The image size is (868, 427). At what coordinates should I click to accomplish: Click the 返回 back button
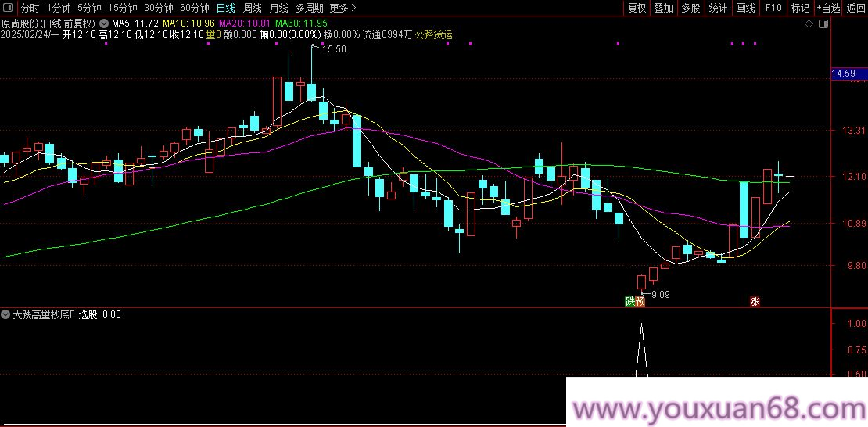(x=855, y=8)
